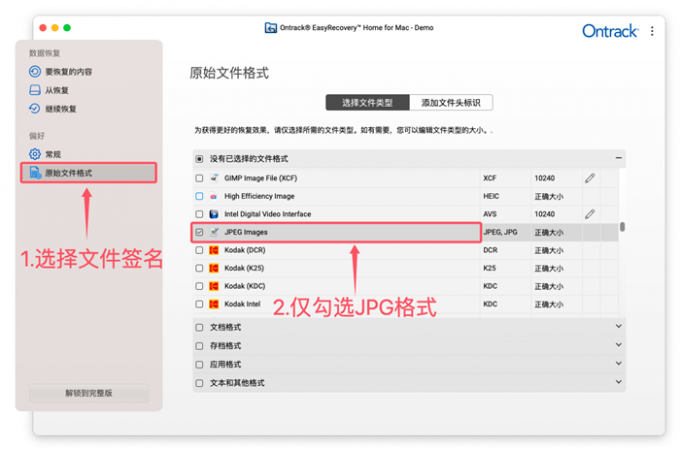Select the 从恢复 drive icon
The width and height of the screenshot is (680, 449).
35,90
